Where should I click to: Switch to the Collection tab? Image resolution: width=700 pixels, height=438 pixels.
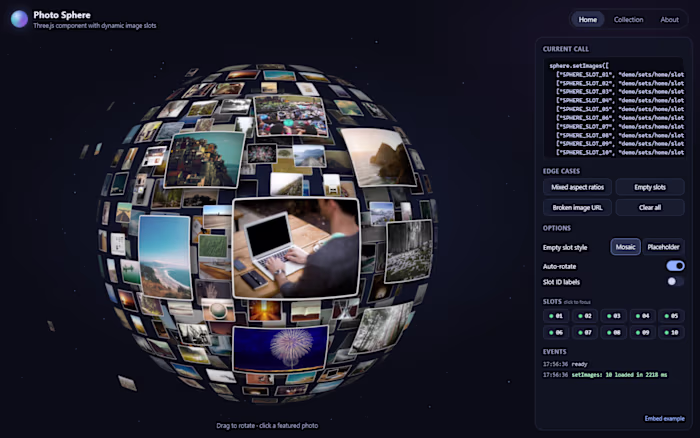tap(628, 20)
